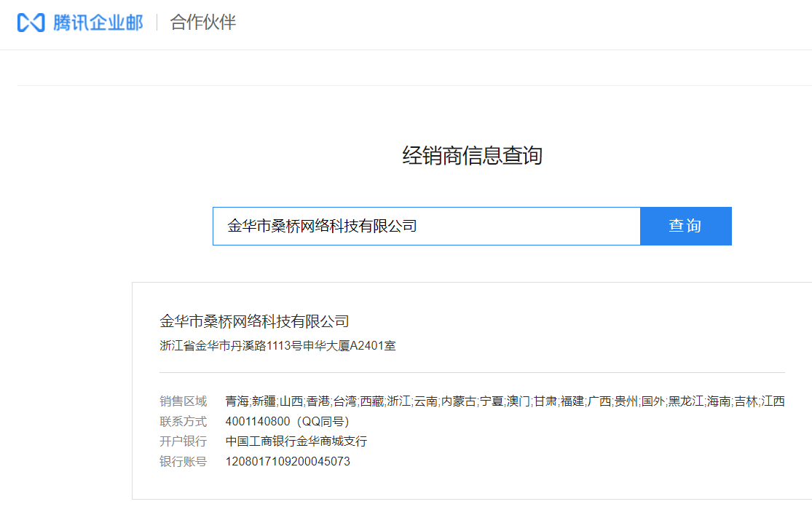Click the 腾讯企业邮 brand text
The width and height of the screenshot is (812, 507).
pos(98,23)
